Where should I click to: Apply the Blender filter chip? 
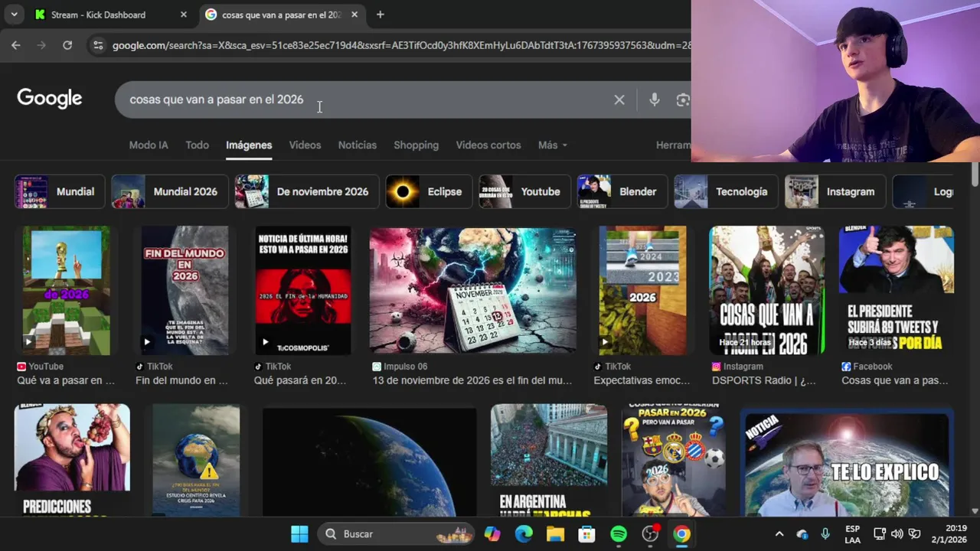[x=622, y=191]
